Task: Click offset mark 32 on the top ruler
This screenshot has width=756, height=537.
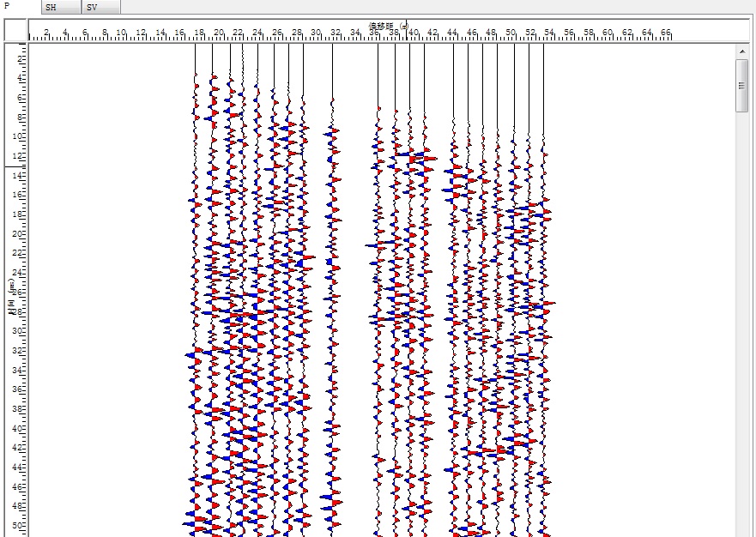Action: click(x=336, y=33)
